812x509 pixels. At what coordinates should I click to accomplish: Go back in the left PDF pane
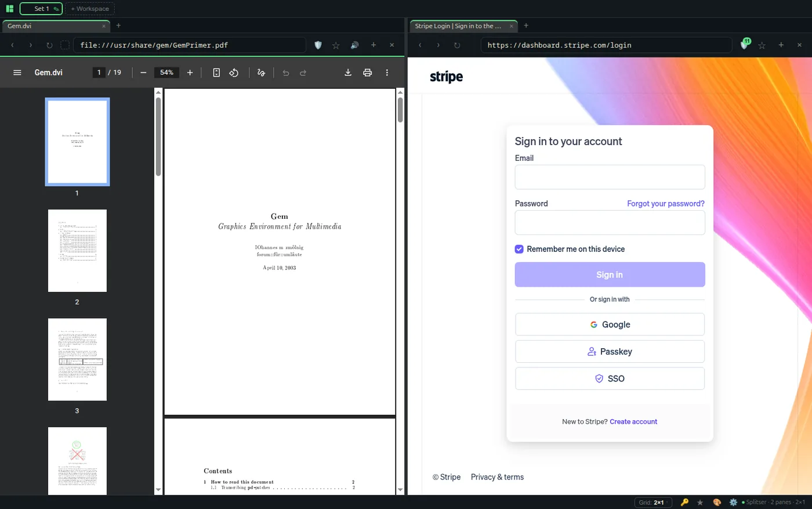click(x=13, y=45)
